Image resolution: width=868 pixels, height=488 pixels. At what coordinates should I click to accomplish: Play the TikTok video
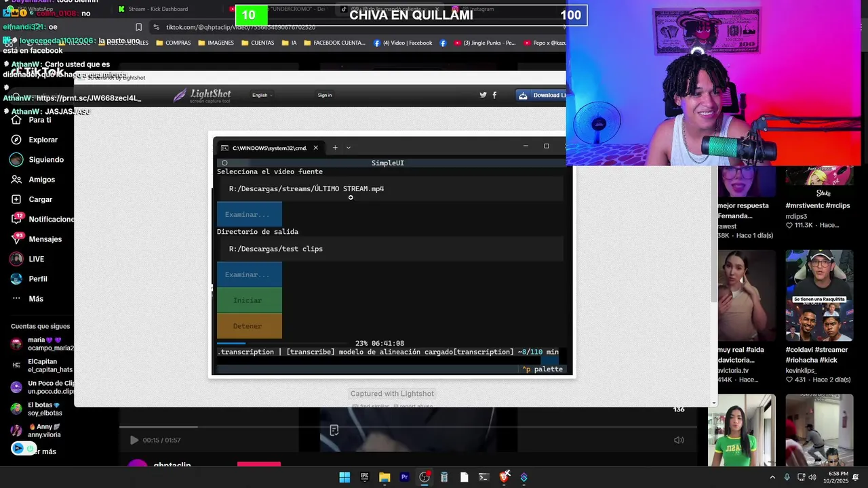pyautogui.click(x=134, y=440)
